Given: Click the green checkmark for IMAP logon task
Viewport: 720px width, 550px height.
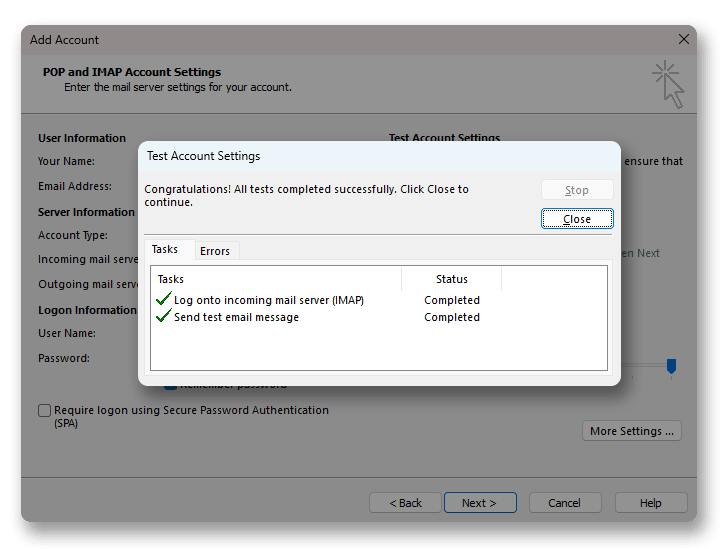Looking at the screenshot, I should pos(163,299).
